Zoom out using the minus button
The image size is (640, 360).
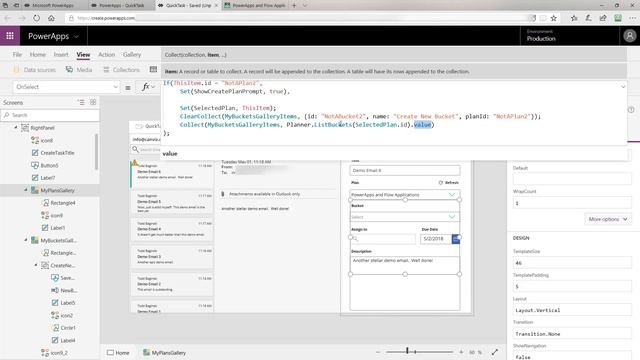pyautogui.click(x=378, y=352)
